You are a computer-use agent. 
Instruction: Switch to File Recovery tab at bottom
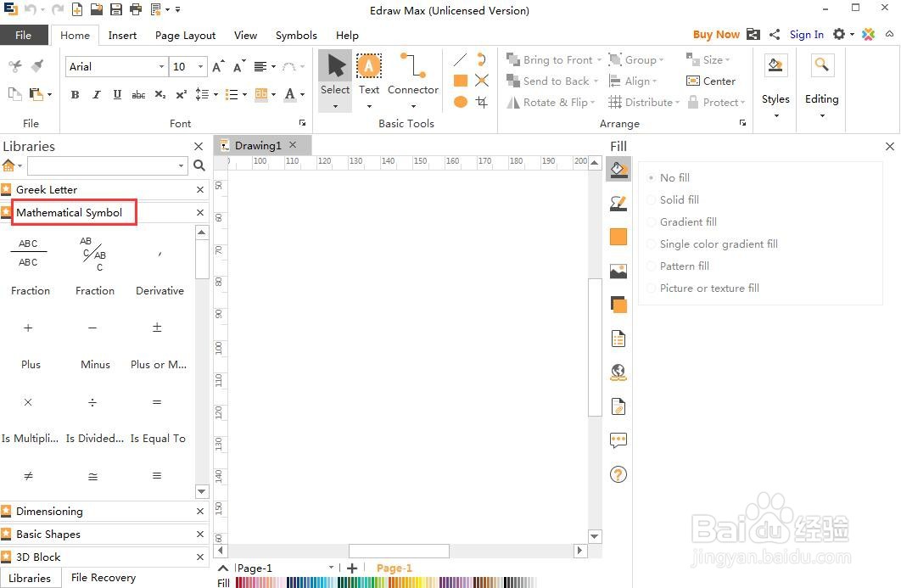coord(104,578)
